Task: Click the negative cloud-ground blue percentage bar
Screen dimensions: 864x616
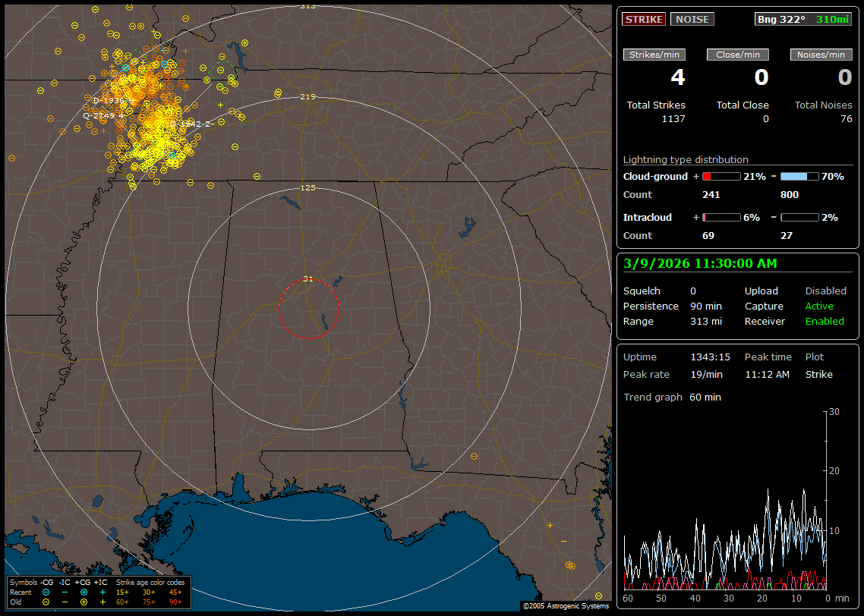Action: click(x=799, y=177)
